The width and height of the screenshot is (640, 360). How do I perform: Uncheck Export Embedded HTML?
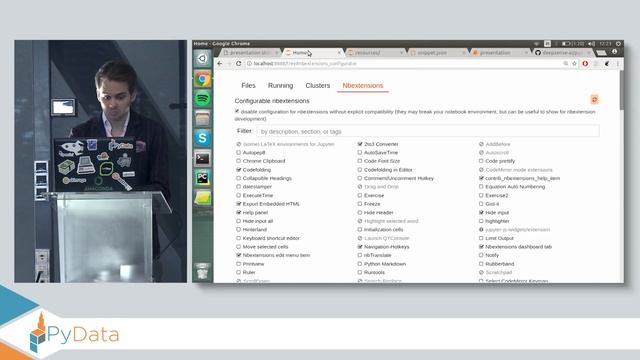pyautogui.click(x=238, y=204)
